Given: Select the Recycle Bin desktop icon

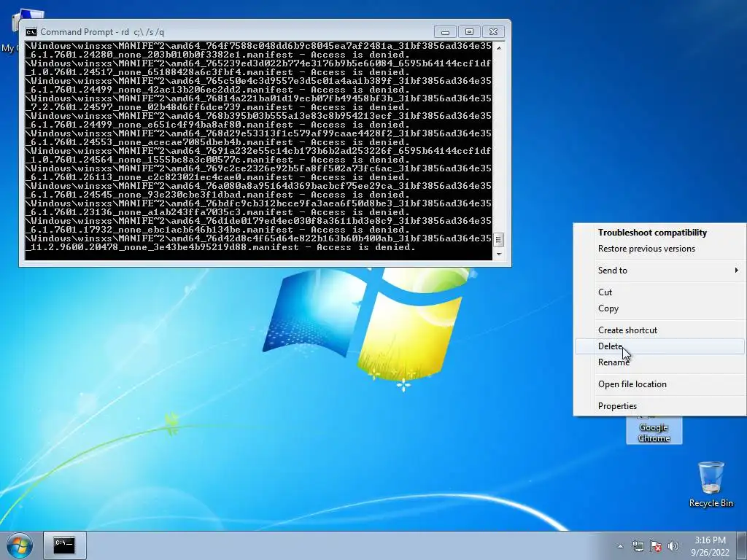Looking at the screenshot, I should [x=711, y=484].
